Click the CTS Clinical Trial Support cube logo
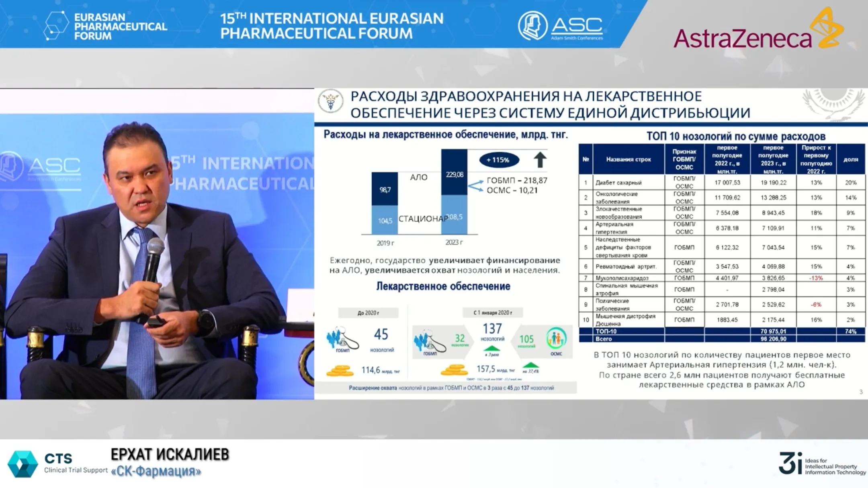This screenshot has width=868, height=488. (x=23, y=464)
